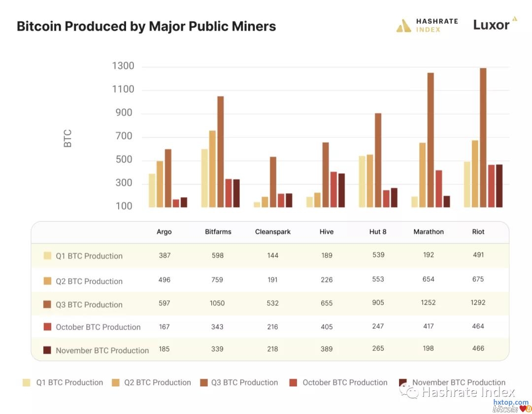Click Marathon's Q3 value 1252 in table

(429, 303)
